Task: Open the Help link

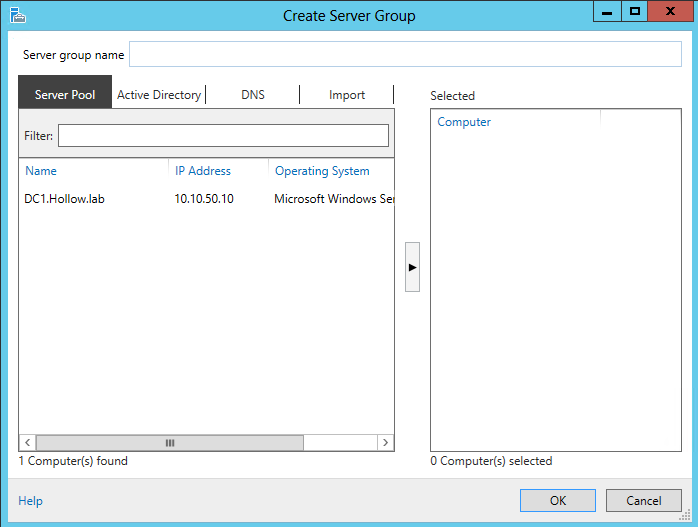Action: [x=31, y=501]
